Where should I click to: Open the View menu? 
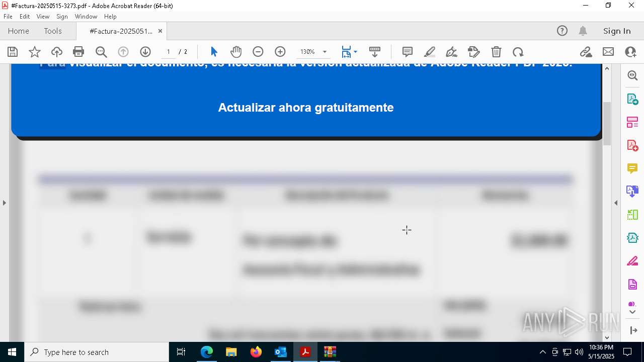pos(43,17)
